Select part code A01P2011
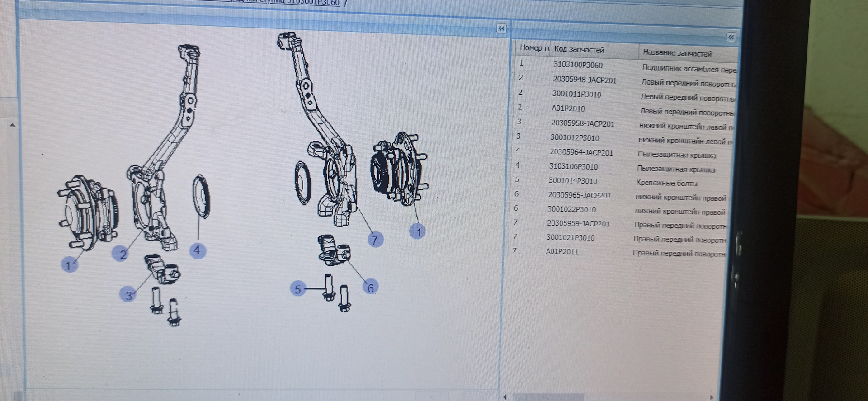Viewport: 868px width, 401px height. (x=562, y=251)
